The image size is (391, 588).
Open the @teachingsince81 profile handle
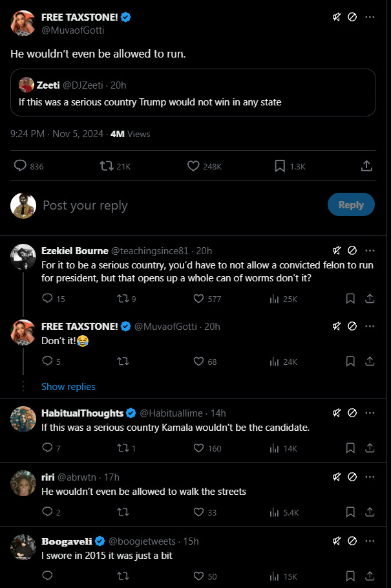point(150,250)
